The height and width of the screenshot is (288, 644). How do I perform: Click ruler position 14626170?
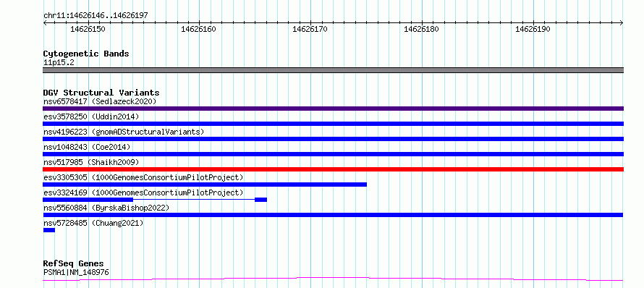pos(310,29)
